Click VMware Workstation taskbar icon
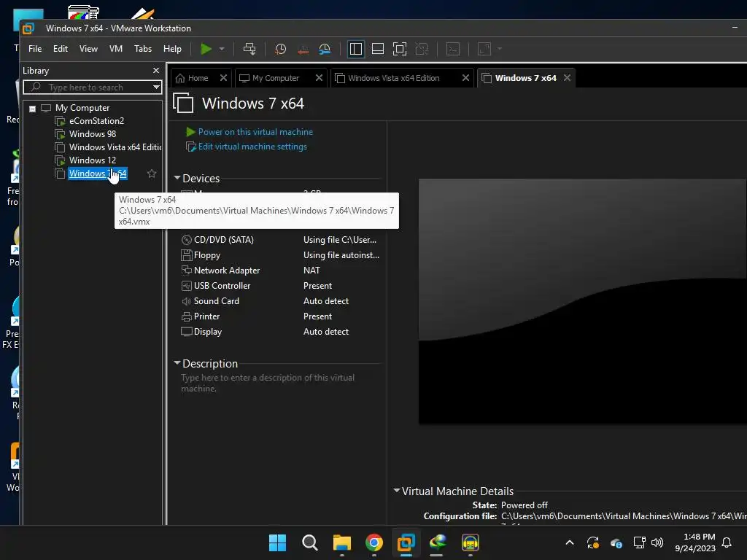Screen dimensions: 747x560 (x=406, y=542)
